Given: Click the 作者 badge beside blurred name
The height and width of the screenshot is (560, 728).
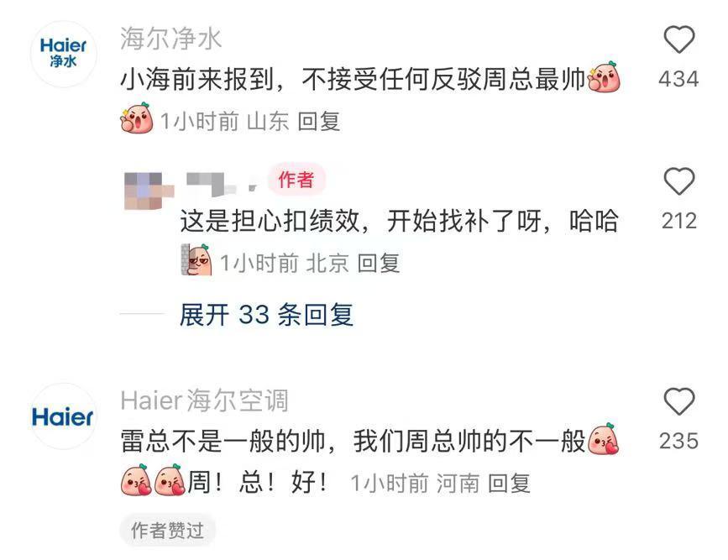Looking at the screenshot, I should point(296,179).
